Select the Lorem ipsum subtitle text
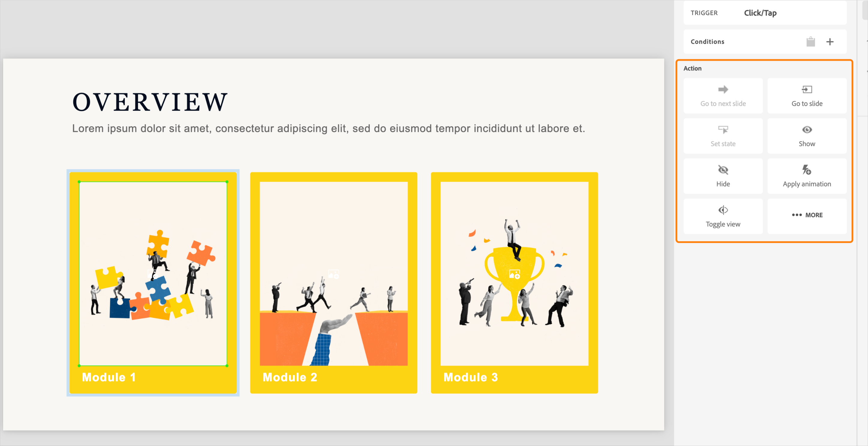The image size is (868, 446). coord(329,128)
